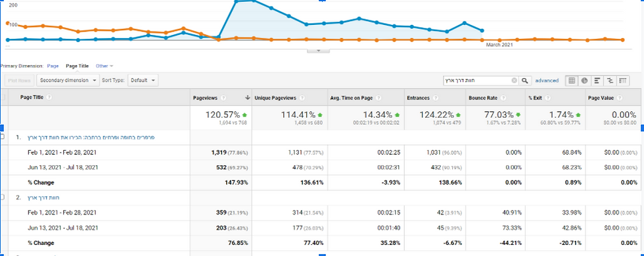
Task: Open the Sort Type Default dropdown
Action: pyautogui.click(x=143, y=81)
